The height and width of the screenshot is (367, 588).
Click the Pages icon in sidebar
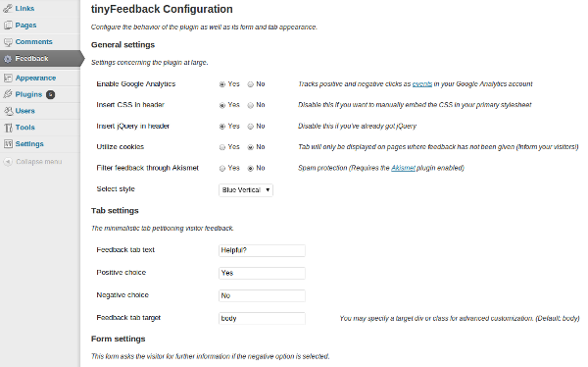pyautogui.click(x=8, y=26)
